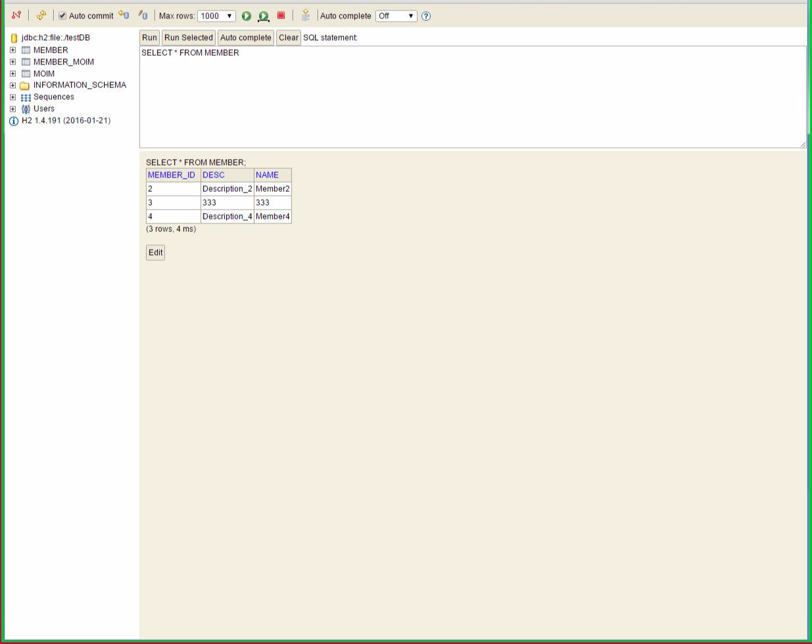Click the MEMBER table icon

26,50
